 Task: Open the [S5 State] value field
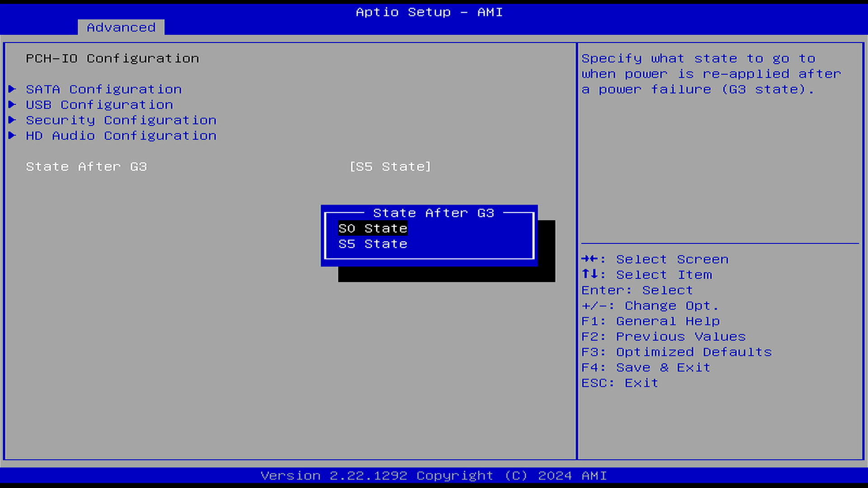[390, 167]
